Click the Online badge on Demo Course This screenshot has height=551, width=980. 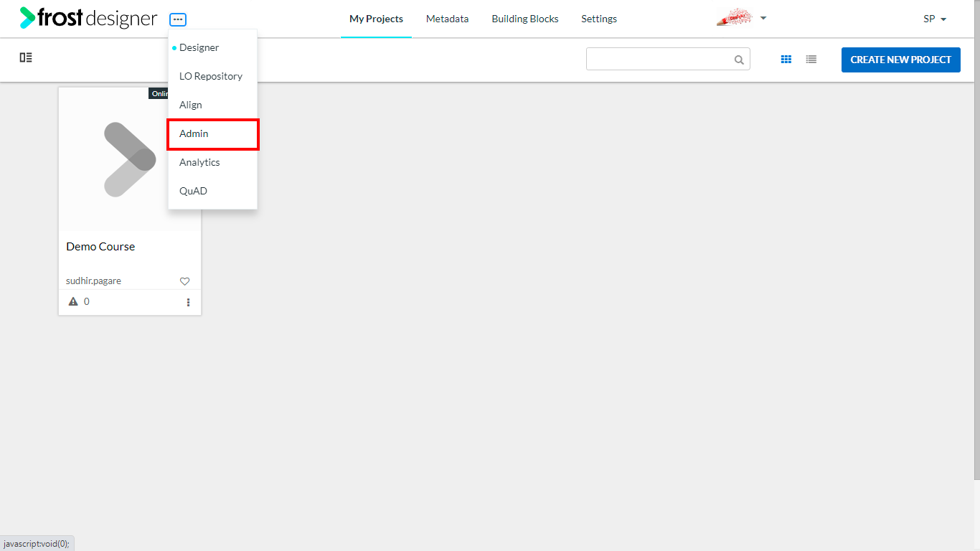[x=159, y=93]
